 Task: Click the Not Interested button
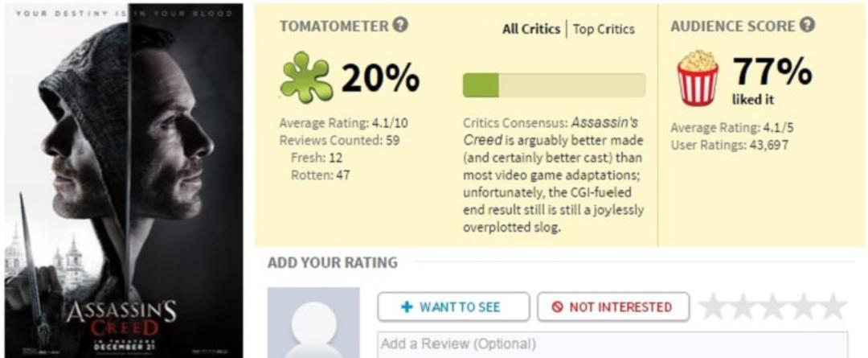(613, 307)
